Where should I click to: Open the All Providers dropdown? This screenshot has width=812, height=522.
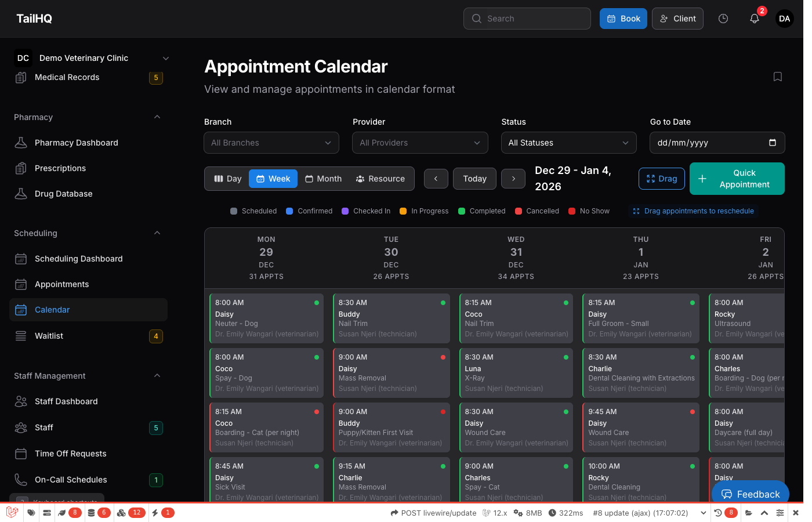420,143
